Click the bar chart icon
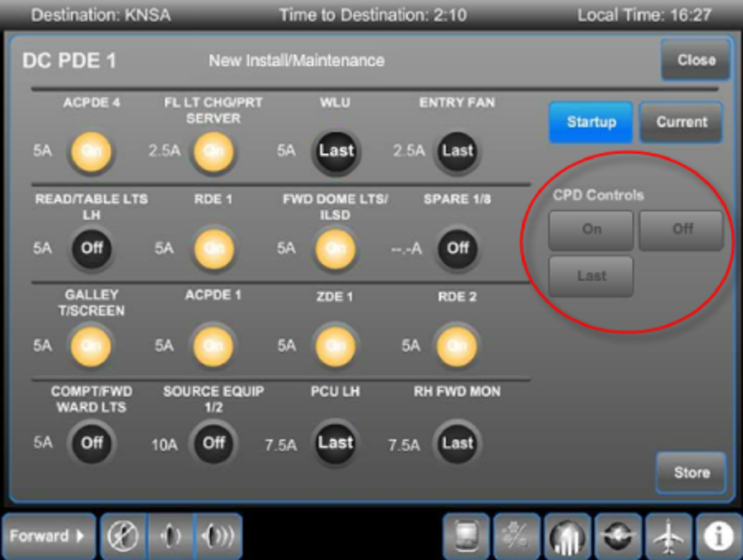Screen dimensions: 743x560 [568, 536]
